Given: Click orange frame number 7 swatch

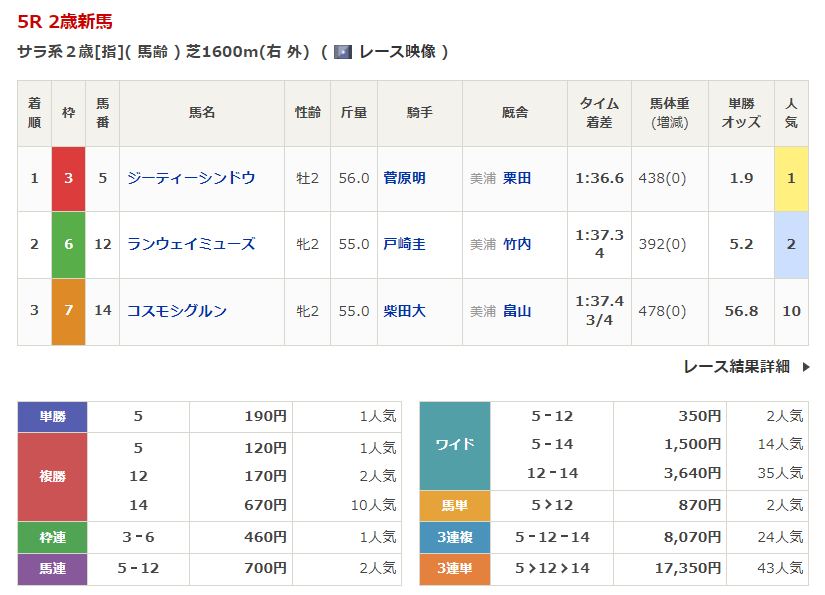Looking at the screenshot, I should pos(68,311).
